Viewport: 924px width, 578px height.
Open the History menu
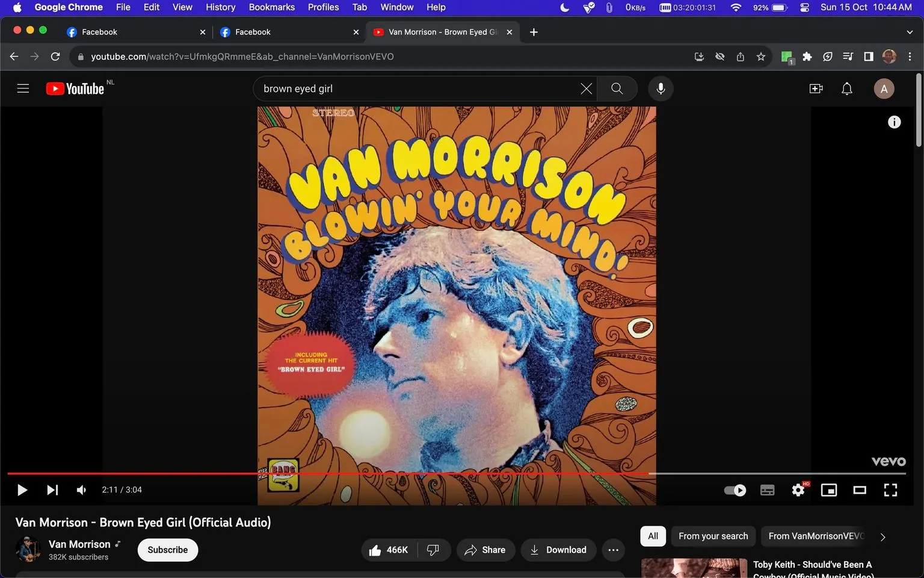tap(220, 7)
